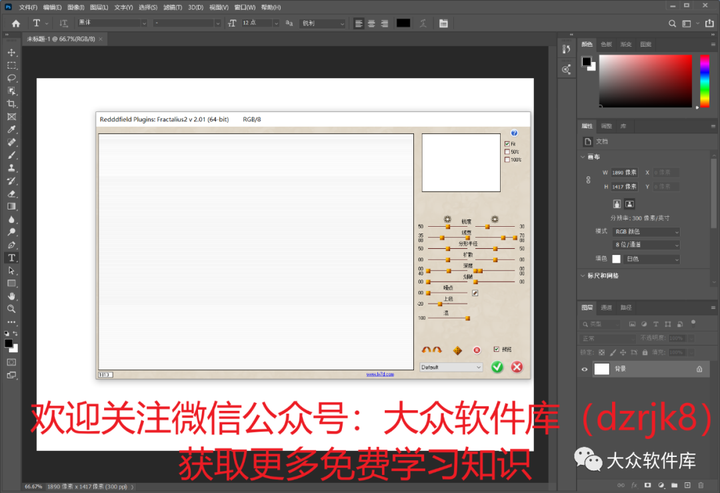Open the 白色 fill dropdown

[652, 259]
